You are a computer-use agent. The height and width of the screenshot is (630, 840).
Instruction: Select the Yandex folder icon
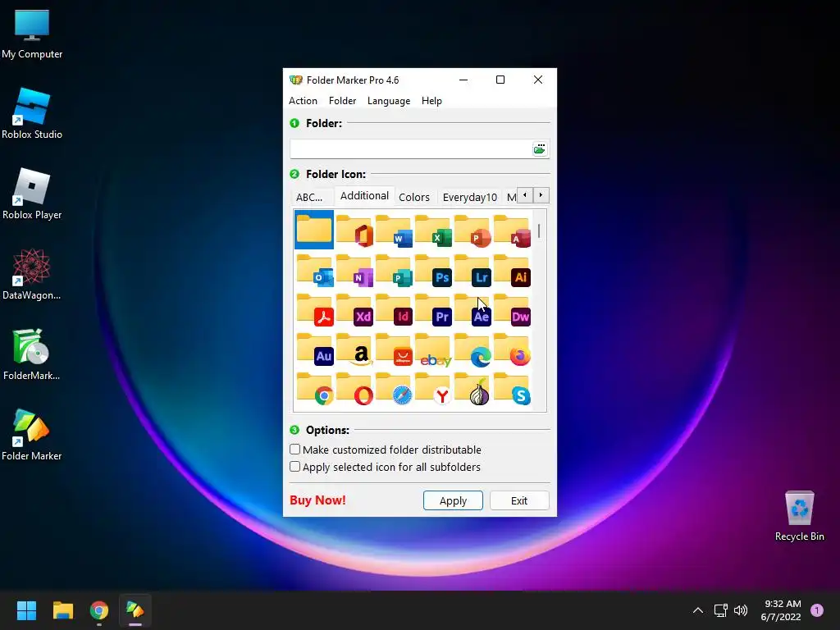pyautogui.click(x=433, y=389)
